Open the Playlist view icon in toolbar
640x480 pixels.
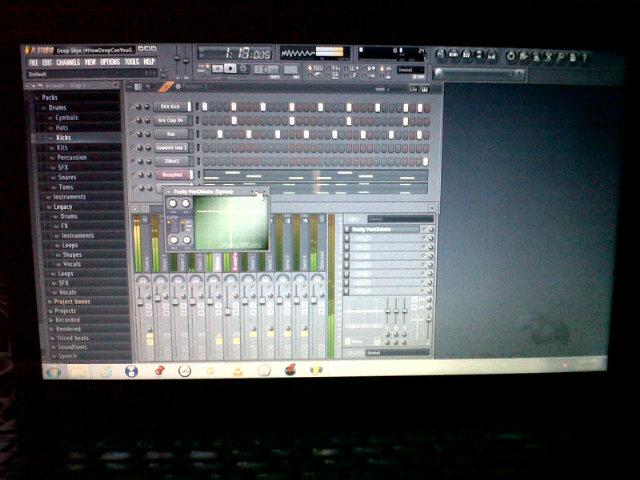(x=440, y=54)
